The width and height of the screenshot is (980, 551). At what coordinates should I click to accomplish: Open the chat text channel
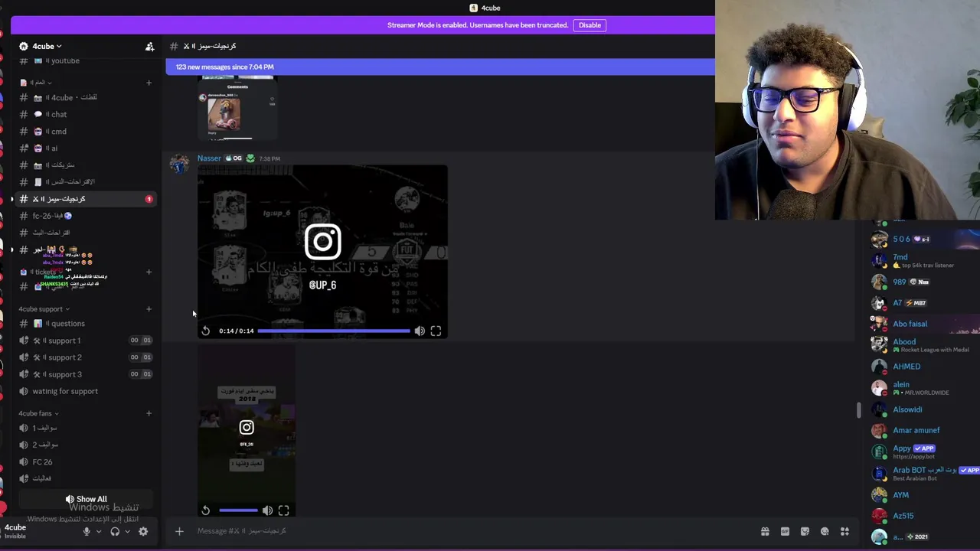pos(60,115)
